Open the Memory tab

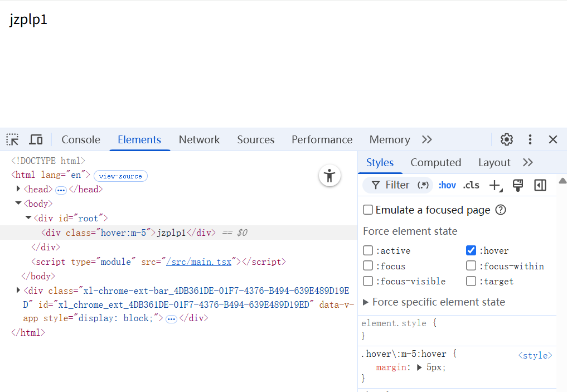point(390,139)
